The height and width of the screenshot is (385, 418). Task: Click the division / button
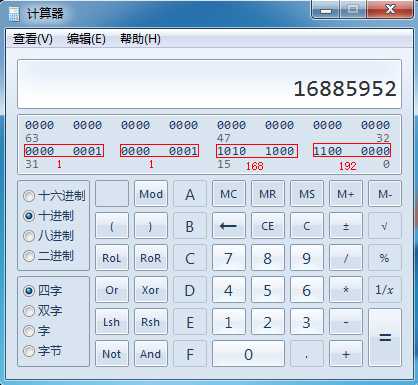coord(346,258)
